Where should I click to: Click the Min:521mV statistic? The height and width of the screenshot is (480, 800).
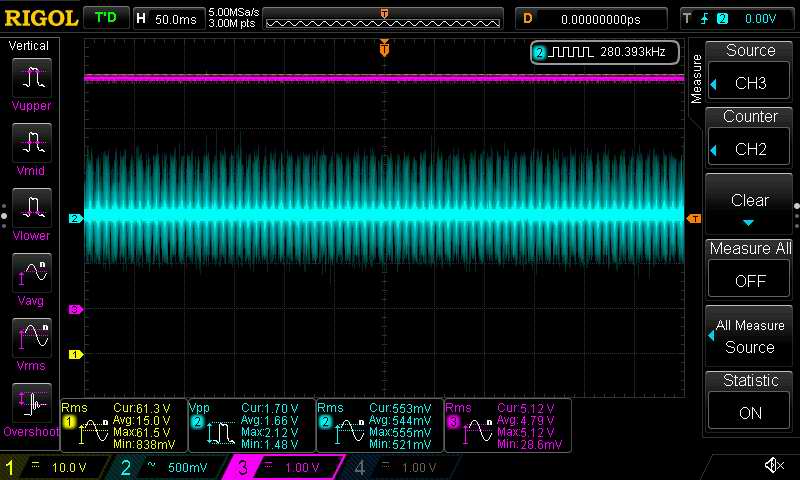(x=400, y=444)
